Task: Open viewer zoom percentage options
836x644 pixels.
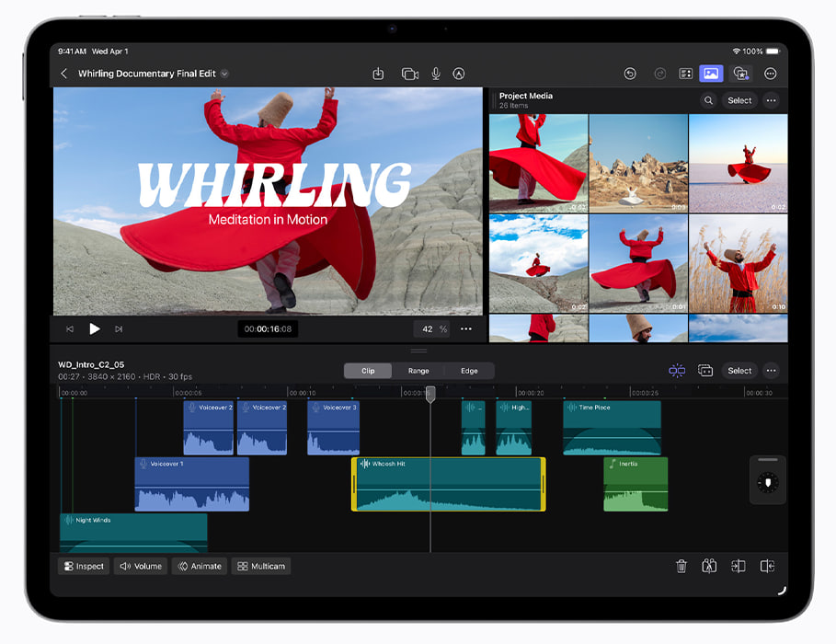Action: [433, 328]
